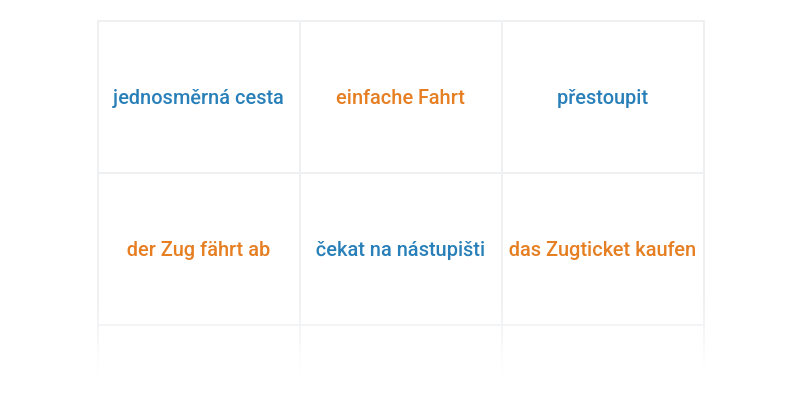Pick the 'einfache Fahrt' card

(x=401, y=97)
